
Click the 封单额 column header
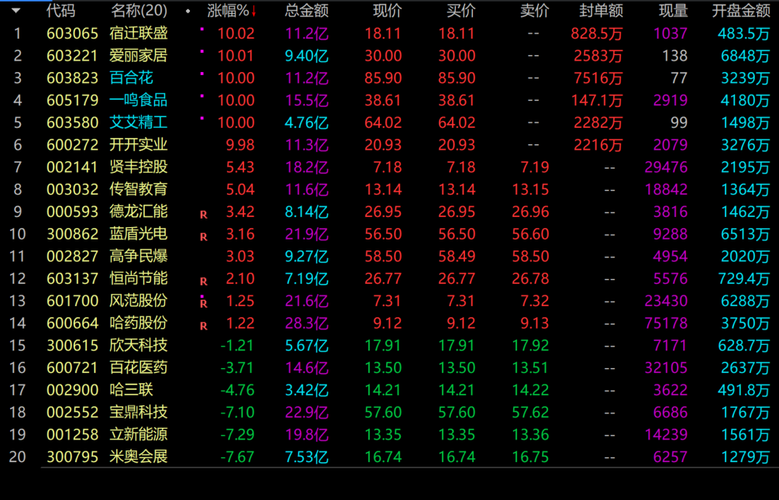(601, 10)
